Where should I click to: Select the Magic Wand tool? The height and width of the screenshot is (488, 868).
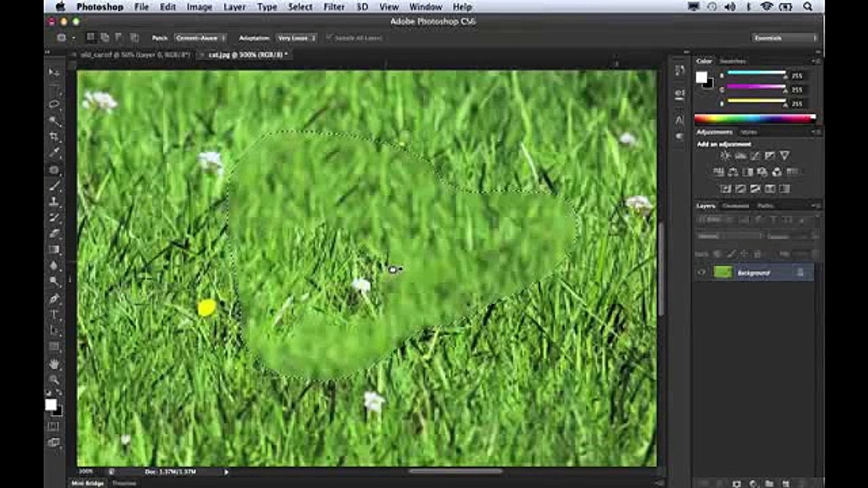54,121
